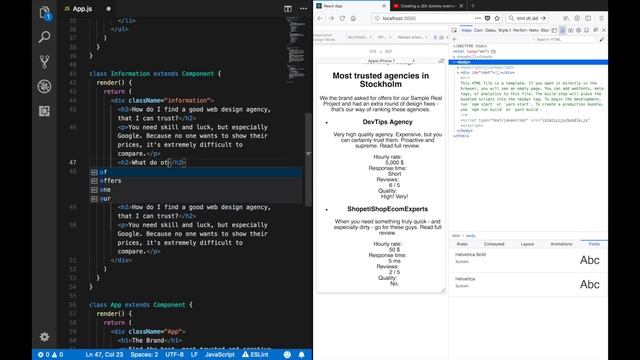The image size is (640, 360).
Task: Toggle Firefox sidebar icon
Action: pos(588,18)
